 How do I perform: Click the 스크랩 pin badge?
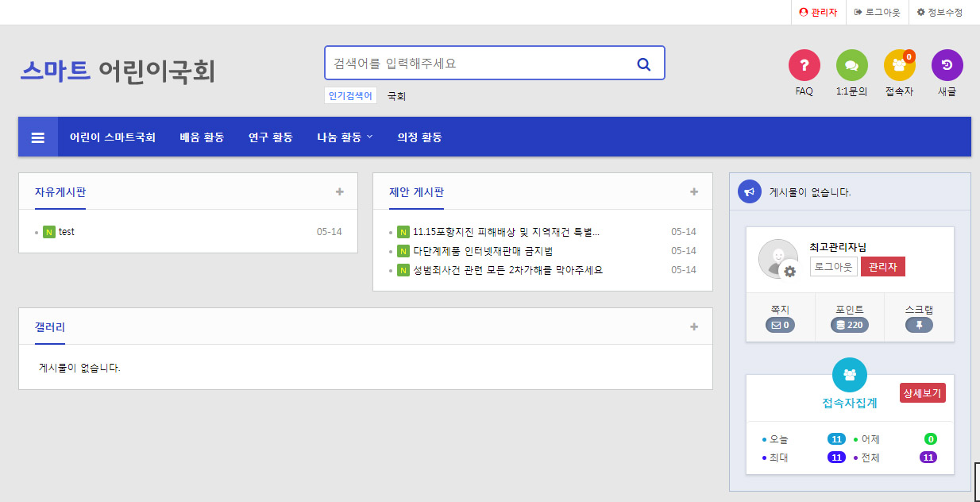[919, 325]
